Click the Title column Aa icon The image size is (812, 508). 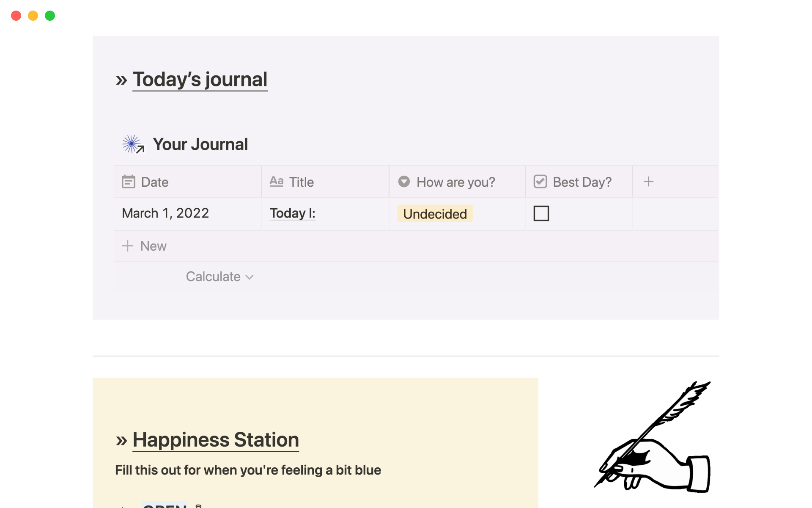coord(276,182)
